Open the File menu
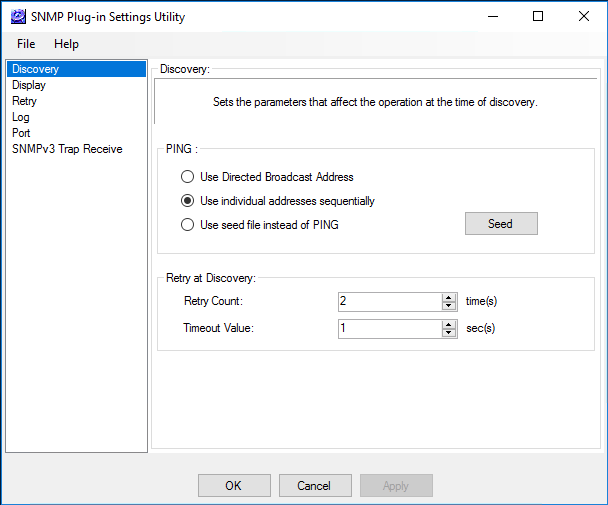 [26, 44]
